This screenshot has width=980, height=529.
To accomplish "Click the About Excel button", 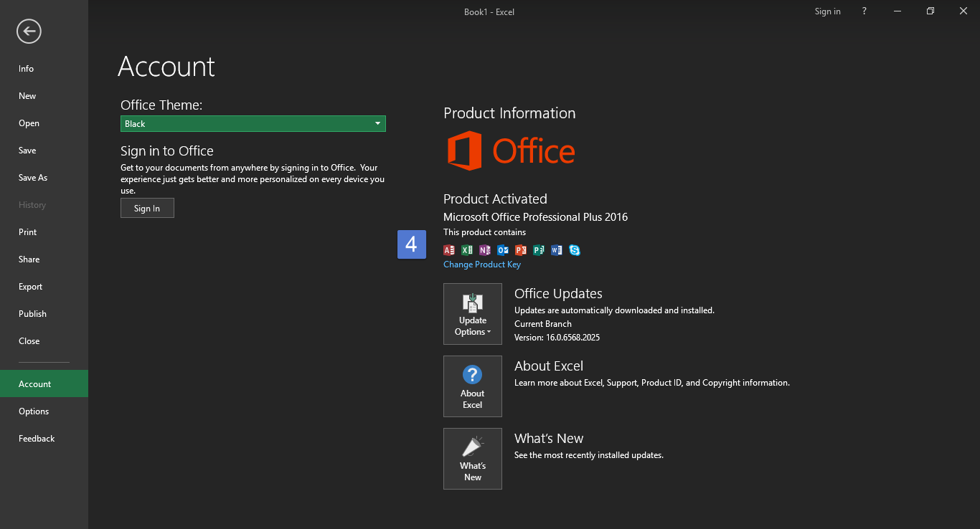I will pyautogui.click(x=473, y=386).
